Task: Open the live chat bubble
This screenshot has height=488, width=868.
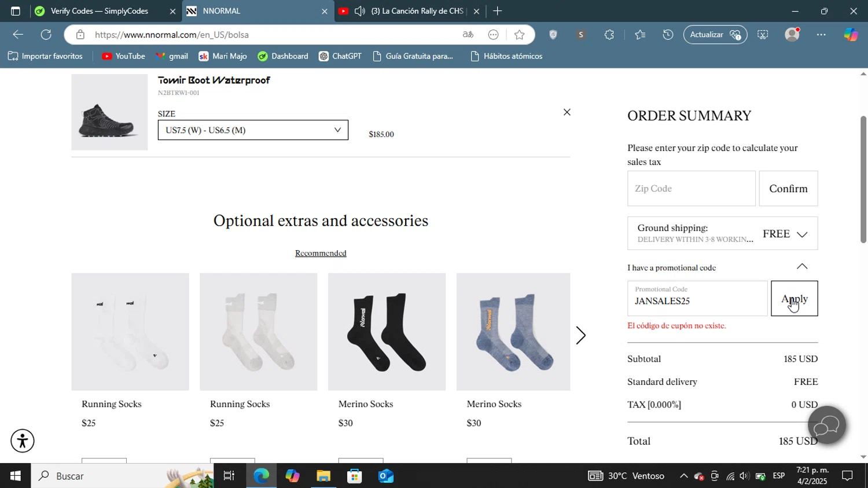Action: pos(827,425)
